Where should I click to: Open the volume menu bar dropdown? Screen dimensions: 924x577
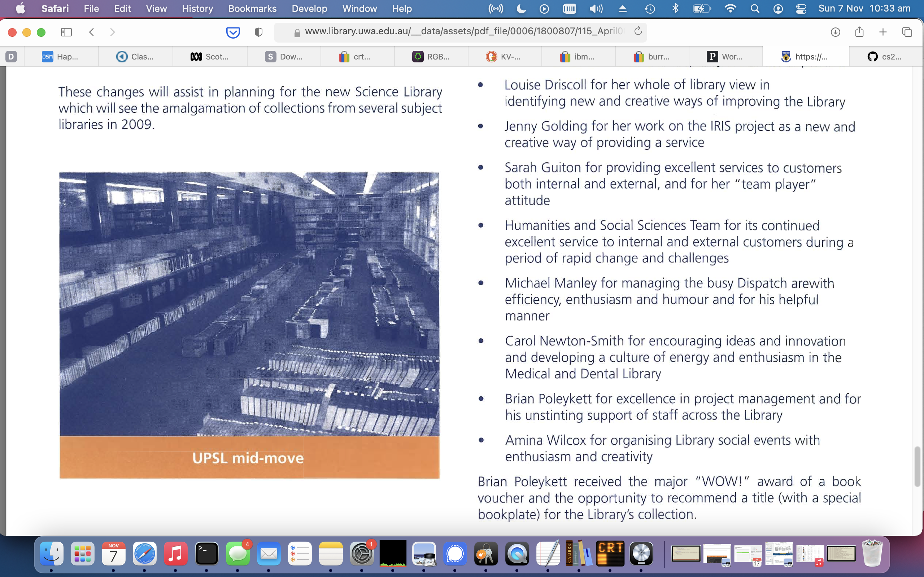[x=596, y=8]
